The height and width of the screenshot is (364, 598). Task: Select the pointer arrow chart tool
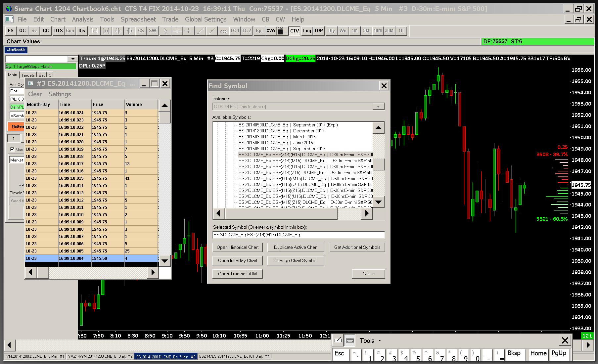tap(165, 31)
